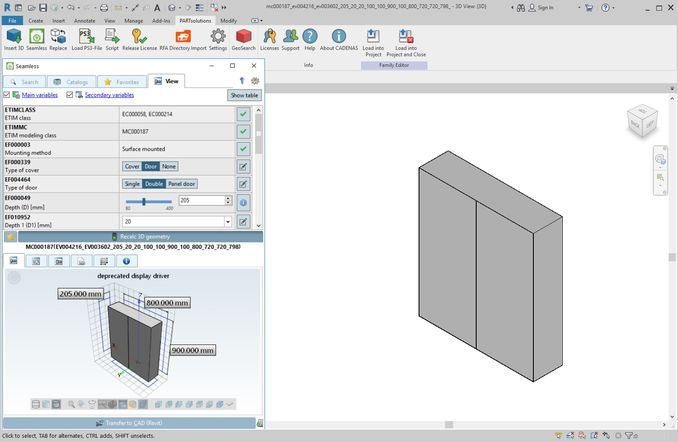
Task: Click the Release License key icon
Action: pyautogui.click(x=139, y=37)
